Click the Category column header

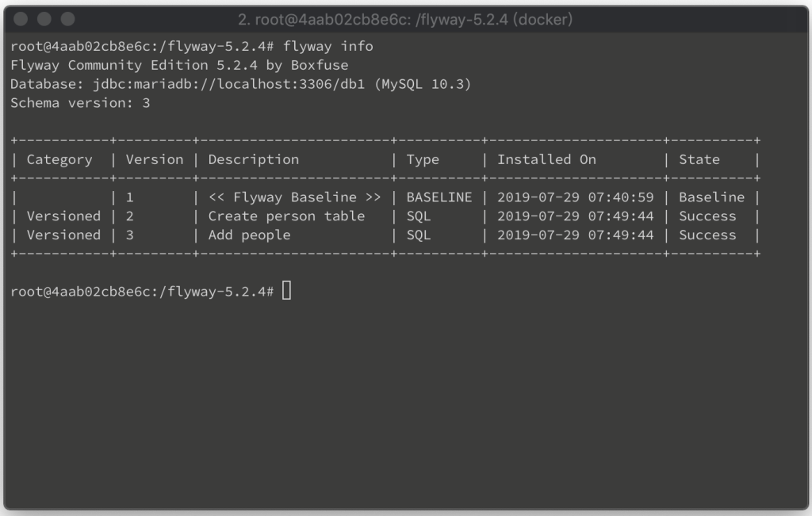point(59,159)
